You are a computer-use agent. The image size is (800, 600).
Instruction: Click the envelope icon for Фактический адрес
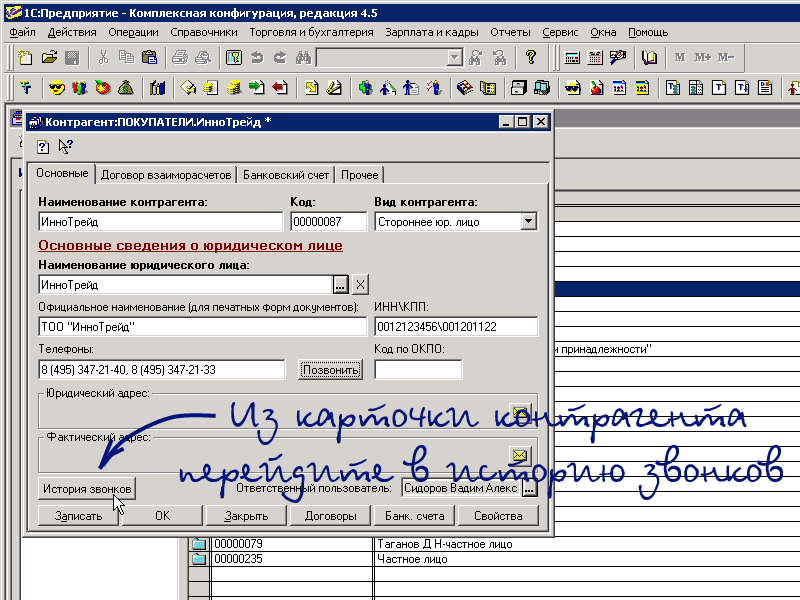pyautogui.click(x=520, y=455)
